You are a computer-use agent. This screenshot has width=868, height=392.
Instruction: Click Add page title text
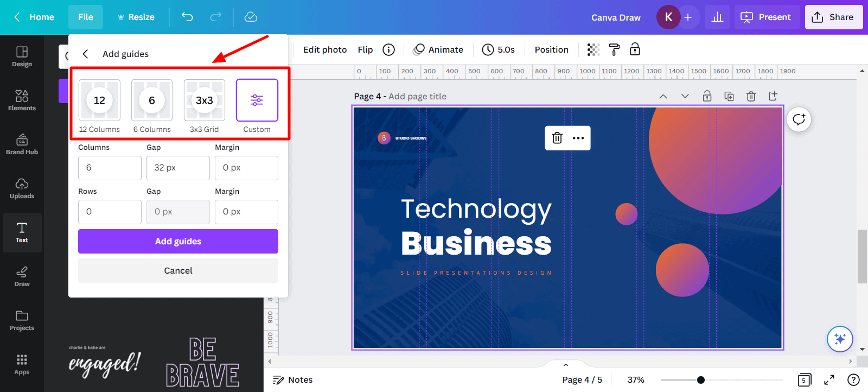(x=417, y=96)
